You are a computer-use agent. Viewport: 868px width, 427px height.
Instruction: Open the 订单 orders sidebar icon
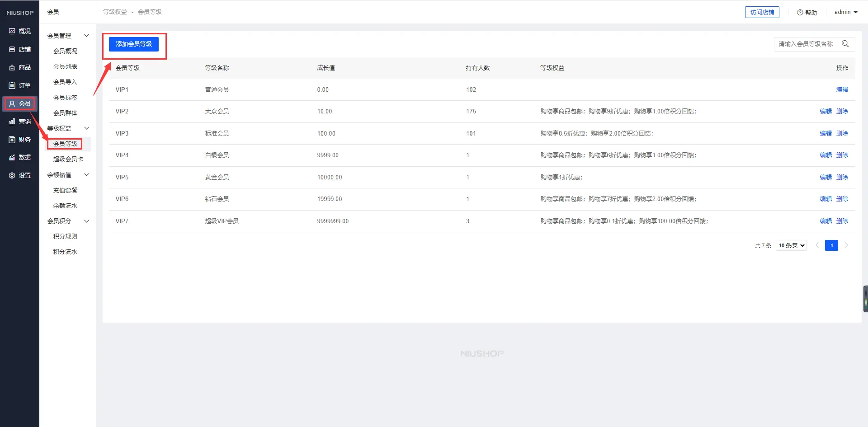[12, 85]
